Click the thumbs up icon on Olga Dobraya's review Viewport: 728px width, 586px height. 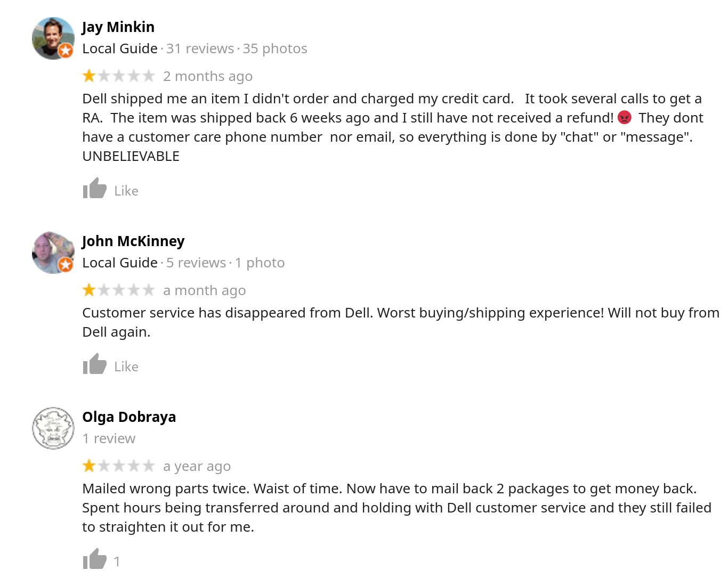pyautogui.click(x=94, y=560)
